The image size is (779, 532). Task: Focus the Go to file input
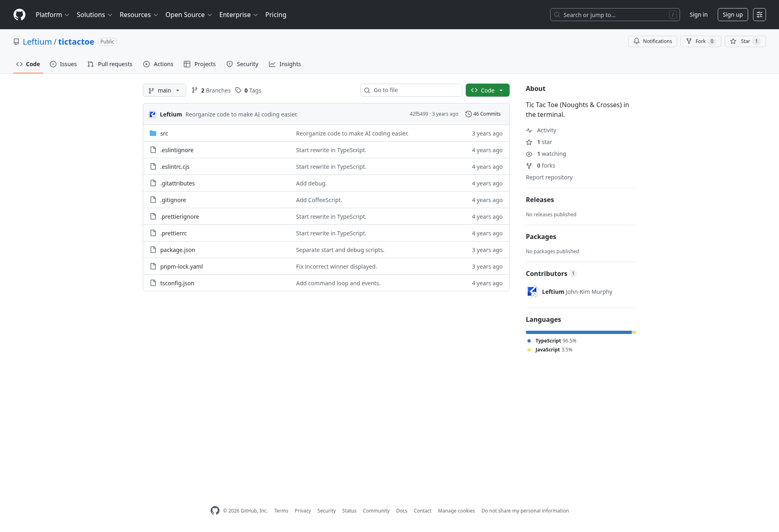pos(411,90)
